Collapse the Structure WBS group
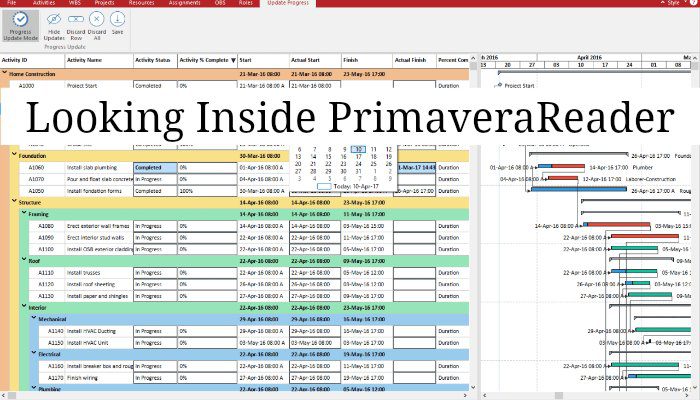Image resolution: width=700 pixels, height=400 pixels. 14,202
